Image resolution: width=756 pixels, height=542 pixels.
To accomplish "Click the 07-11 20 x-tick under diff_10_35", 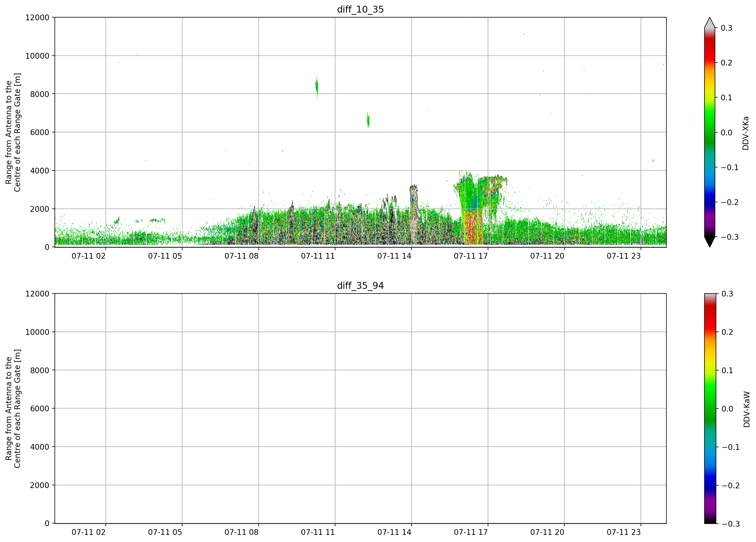I will coord(547,256).
